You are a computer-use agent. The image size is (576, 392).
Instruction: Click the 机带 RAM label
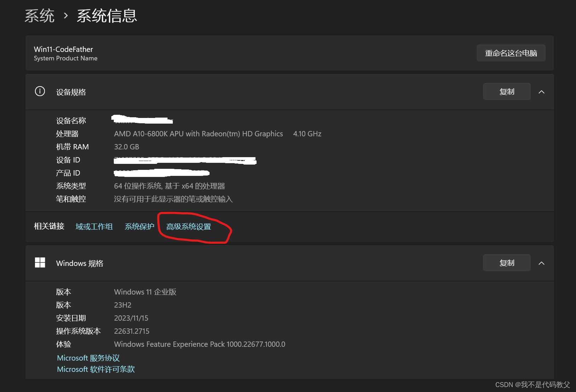[72, 147]
